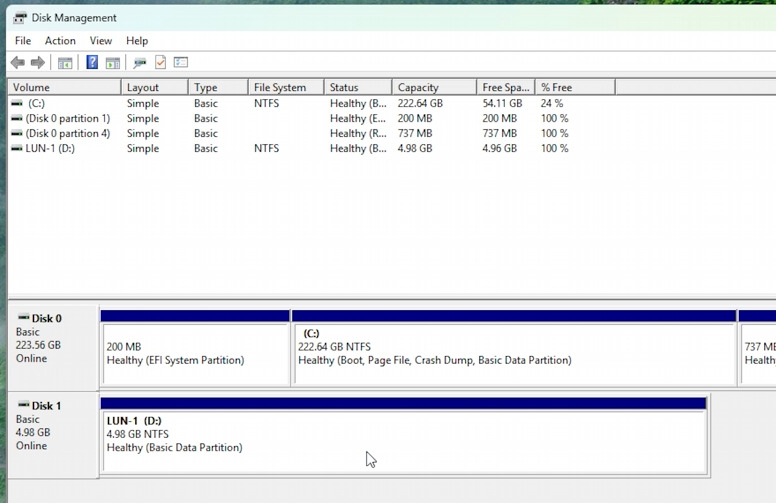Click NTFS file system cell for LUN-1 (D:)
The height and width of the screenshot is (503, 776).
(266, 148)
